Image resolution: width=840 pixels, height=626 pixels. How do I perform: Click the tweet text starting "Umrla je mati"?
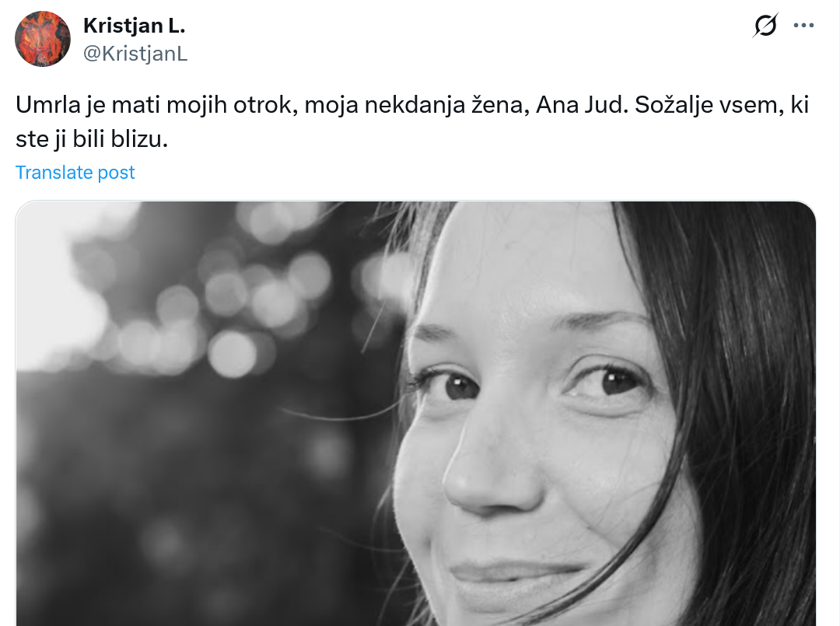coord(412,121)
